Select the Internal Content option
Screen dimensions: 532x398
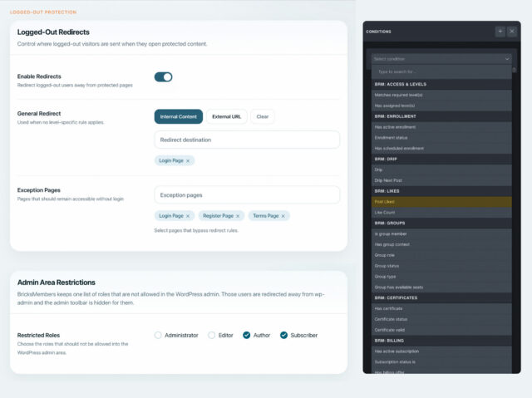(x=179, y=116)
